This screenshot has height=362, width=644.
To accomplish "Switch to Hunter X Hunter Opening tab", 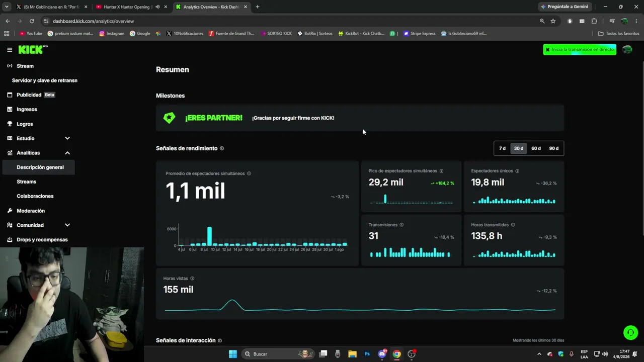I will coord(127,7).
